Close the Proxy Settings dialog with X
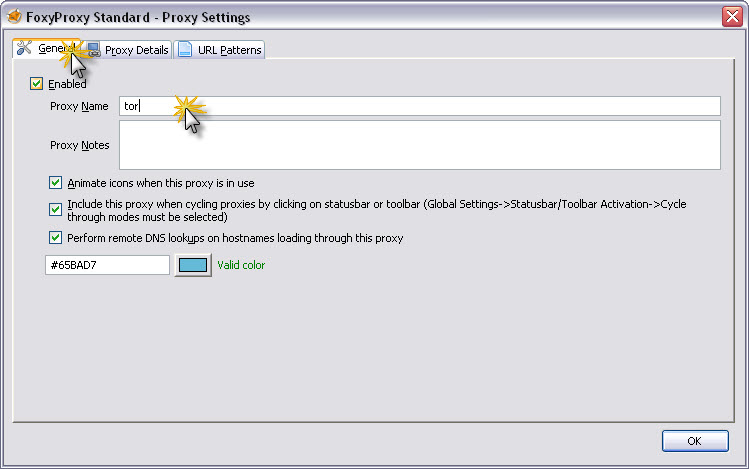This screenshot has height=469, width=749. tap(731, 17)
